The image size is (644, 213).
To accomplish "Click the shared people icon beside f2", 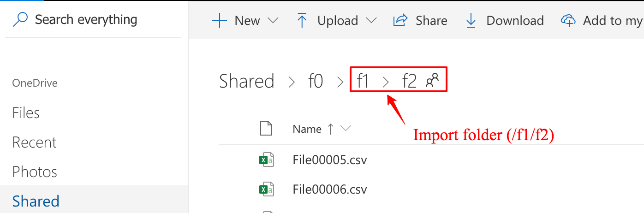I will (x=432, y=81).
